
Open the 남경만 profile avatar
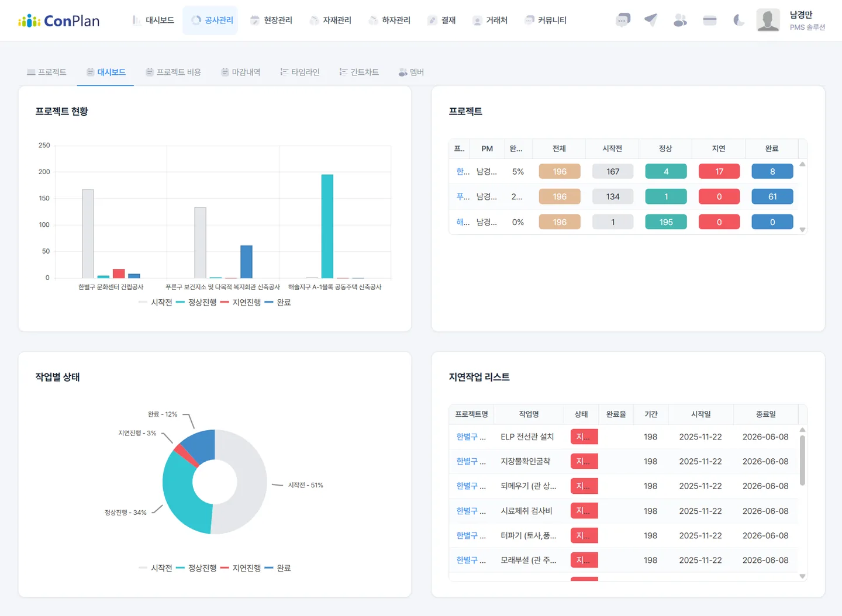(x=768, y=20)
